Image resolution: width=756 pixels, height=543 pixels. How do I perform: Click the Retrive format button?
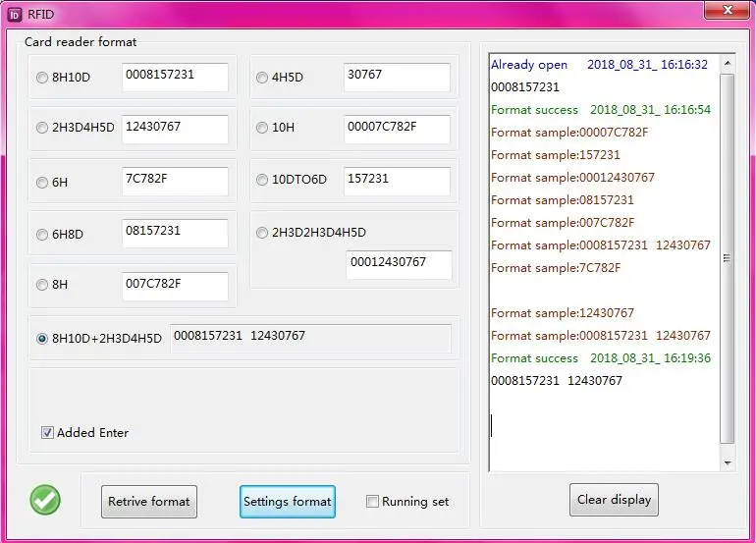(149, 502)
